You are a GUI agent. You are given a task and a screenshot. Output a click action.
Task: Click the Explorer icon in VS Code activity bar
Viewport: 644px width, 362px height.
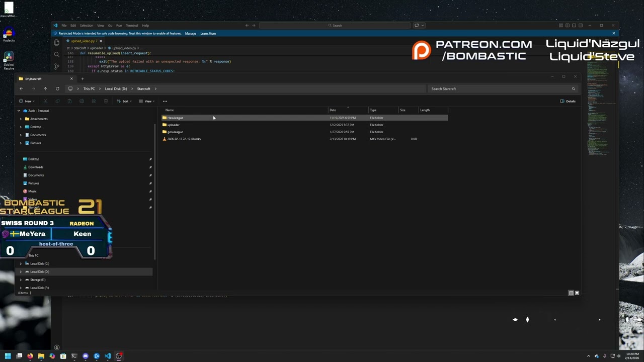[56, 42]
